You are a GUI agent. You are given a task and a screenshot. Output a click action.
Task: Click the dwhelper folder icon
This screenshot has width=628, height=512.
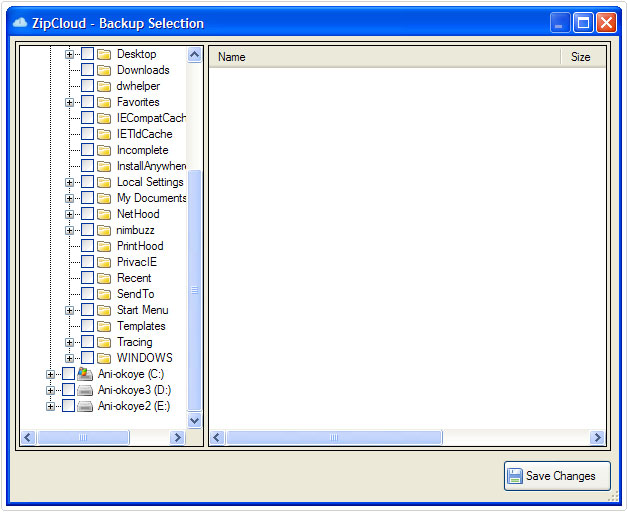pyautogui.click(x=104, y=86)
